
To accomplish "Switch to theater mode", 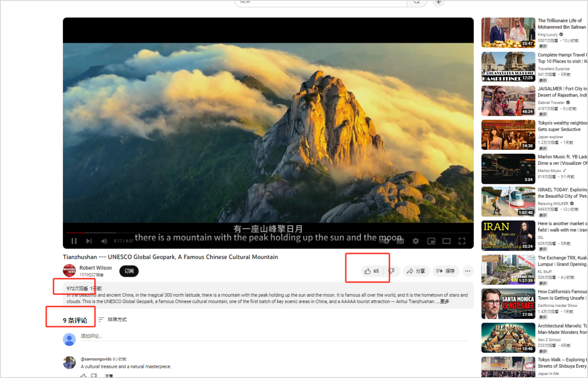I will pyautogui.click(x=446, y=241).
